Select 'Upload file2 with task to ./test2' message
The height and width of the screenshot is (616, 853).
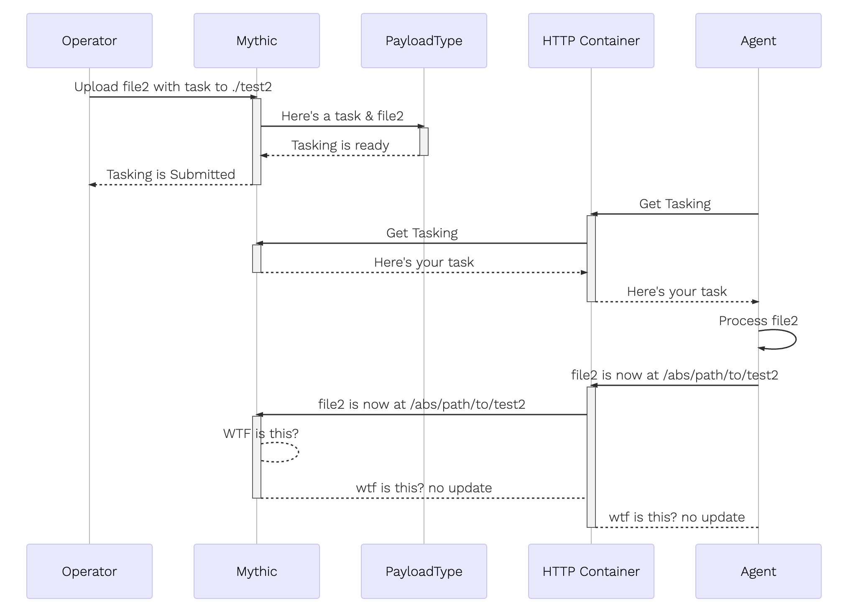click(173, 87)
